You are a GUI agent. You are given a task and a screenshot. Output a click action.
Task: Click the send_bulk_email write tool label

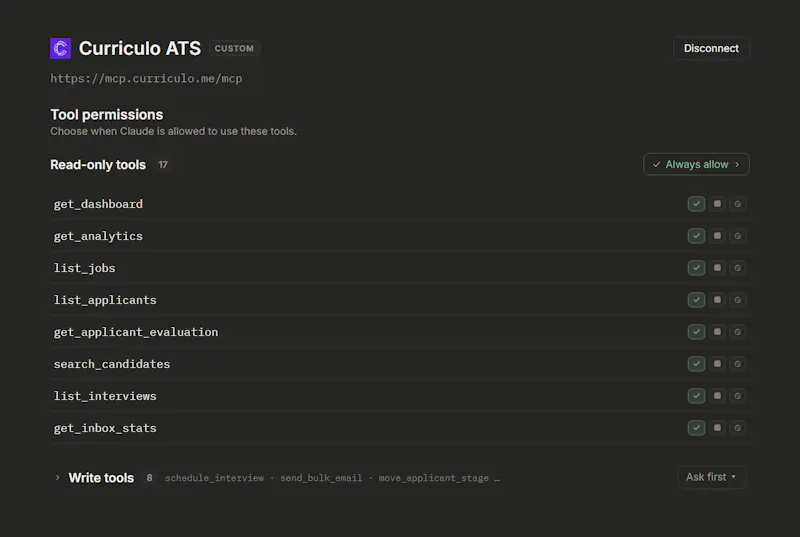[321, 478]
